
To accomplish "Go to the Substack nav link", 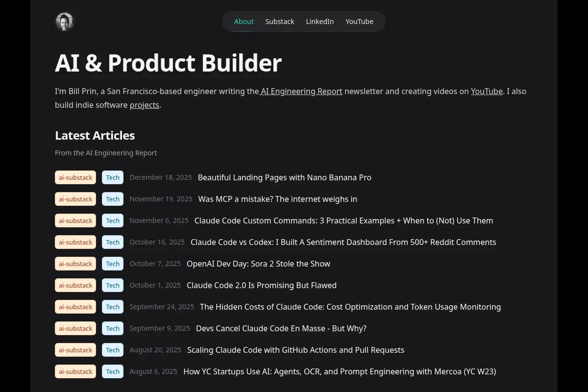I will [x=280, y=22].
